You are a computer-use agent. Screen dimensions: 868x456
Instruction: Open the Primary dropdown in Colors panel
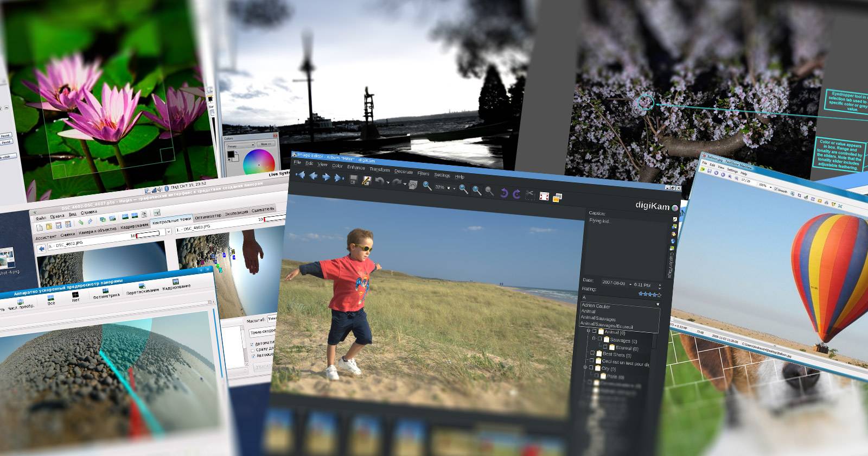[242, 145]
